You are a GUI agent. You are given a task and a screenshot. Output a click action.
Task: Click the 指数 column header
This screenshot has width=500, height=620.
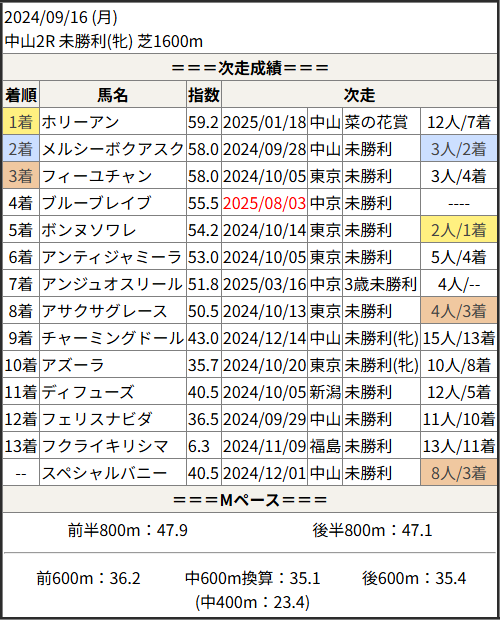click(204, 95)
